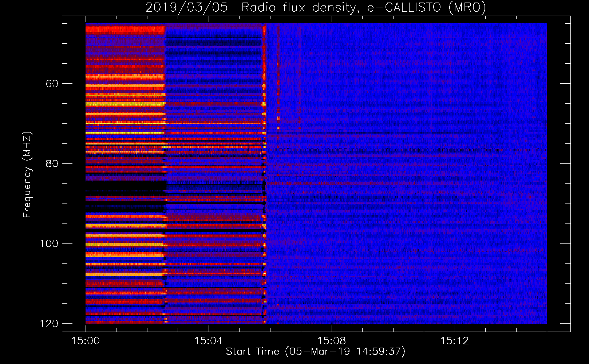The height and width of the screenshot is (364, 589).
Task: Click the 100 frequency tick label
Action: pos(49,244)
